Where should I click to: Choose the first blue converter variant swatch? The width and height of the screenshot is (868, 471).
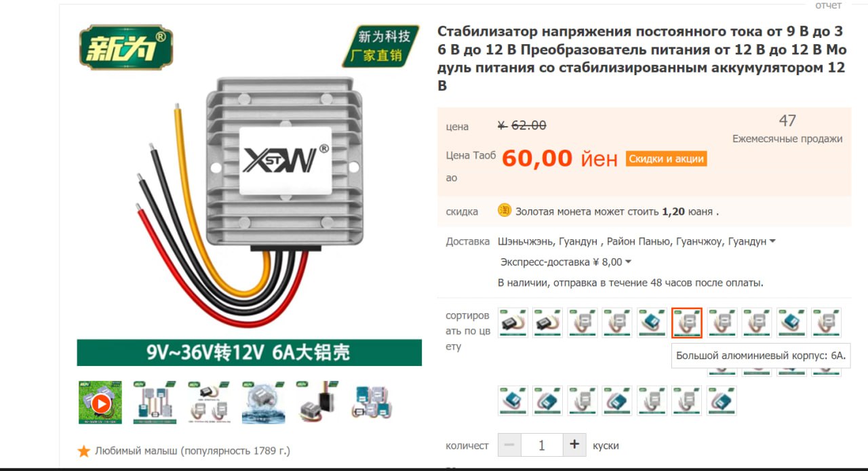pos(652,323)
